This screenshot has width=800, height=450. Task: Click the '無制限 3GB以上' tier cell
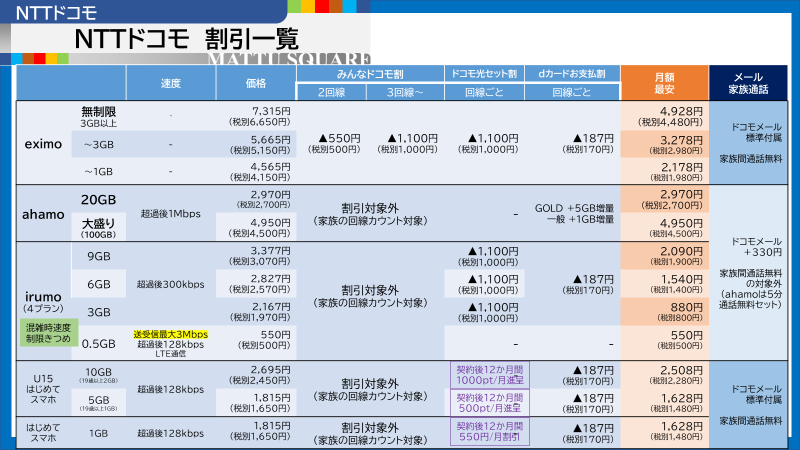[x=98, y=116]
